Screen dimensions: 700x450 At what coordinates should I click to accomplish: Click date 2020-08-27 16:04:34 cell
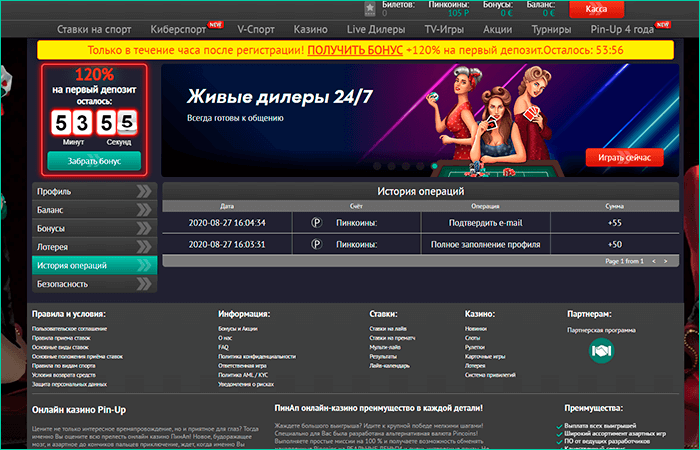point(227,223)
